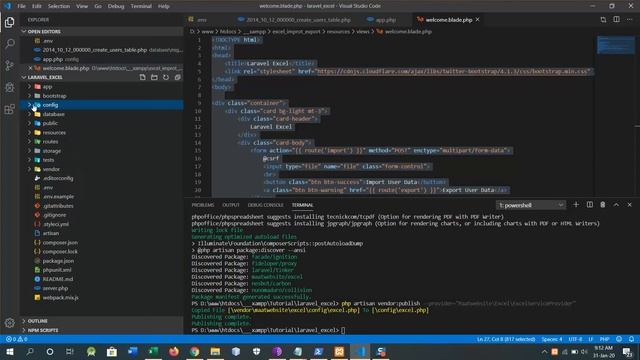Open the Search view in activity bar
This screenshot has height=360, width=640.
tap(9, 44)
